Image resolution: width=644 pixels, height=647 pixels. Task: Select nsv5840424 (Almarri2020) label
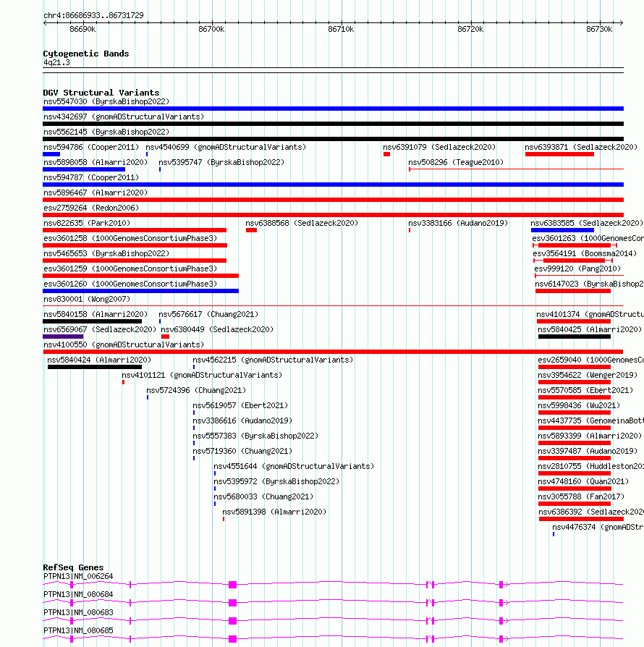99,360
